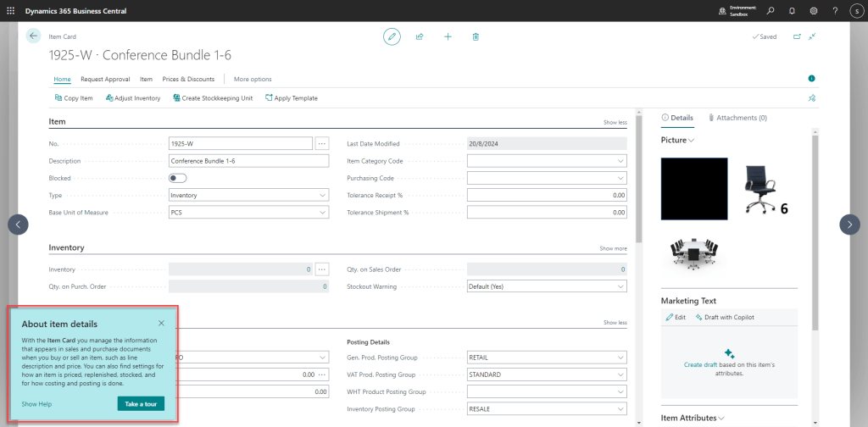
Task: Open the settings gear icon
Action: pyautogui.click(x=814, y=11)
